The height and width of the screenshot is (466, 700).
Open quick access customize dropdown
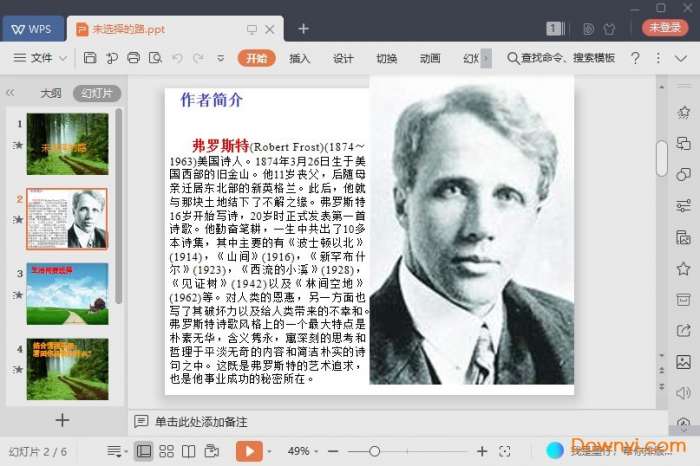pos(221,58)
